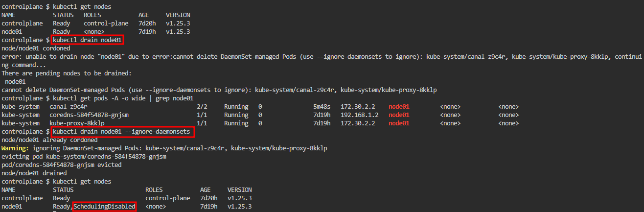Click the 'command...' wrapped text line
This screenshot has width=644, height=212.
pyautogui.click(x=23, y=65)
